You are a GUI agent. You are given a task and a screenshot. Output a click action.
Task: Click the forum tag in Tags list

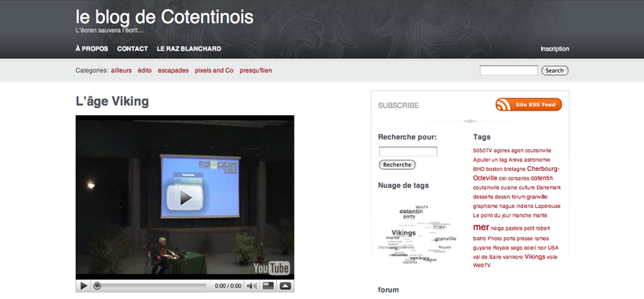coord(518,197)
